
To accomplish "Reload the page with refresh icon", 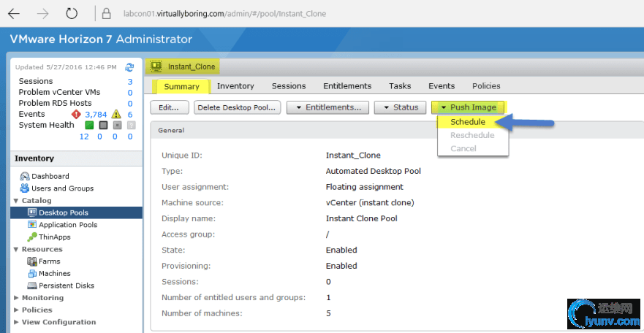I will [72, 14].
